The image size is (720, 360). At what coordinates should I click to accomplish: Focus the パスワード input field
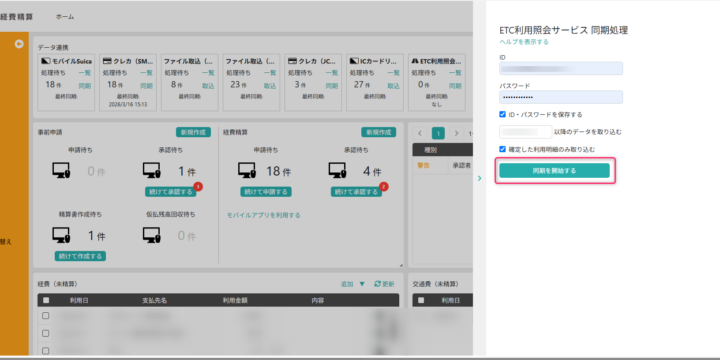(x=561, y=97)
